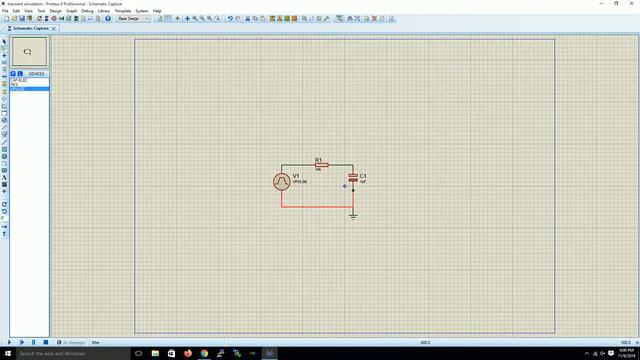Click the blue Help question mark icon
The image size is (640, 360).
pos(108,19)
